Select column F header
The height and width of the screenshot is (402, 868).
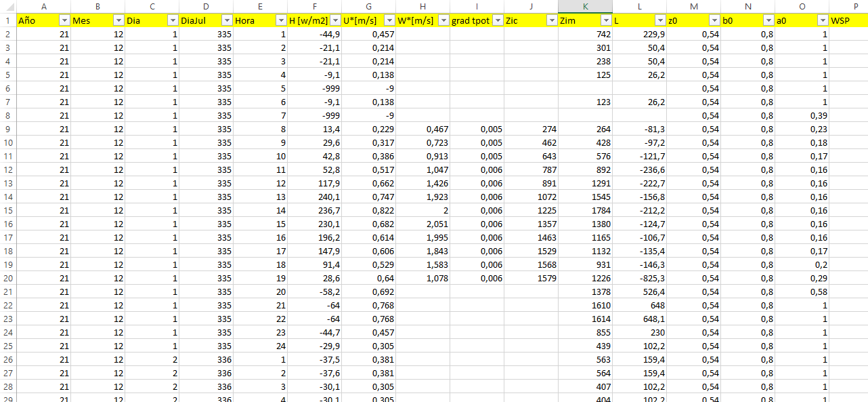pos(314,6)
